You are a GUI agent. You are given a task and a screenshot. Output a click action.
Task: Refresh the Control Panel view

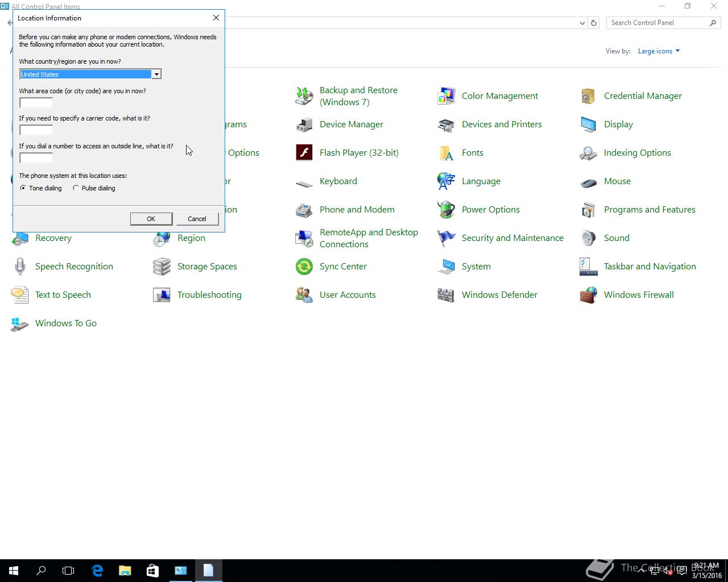594,23
